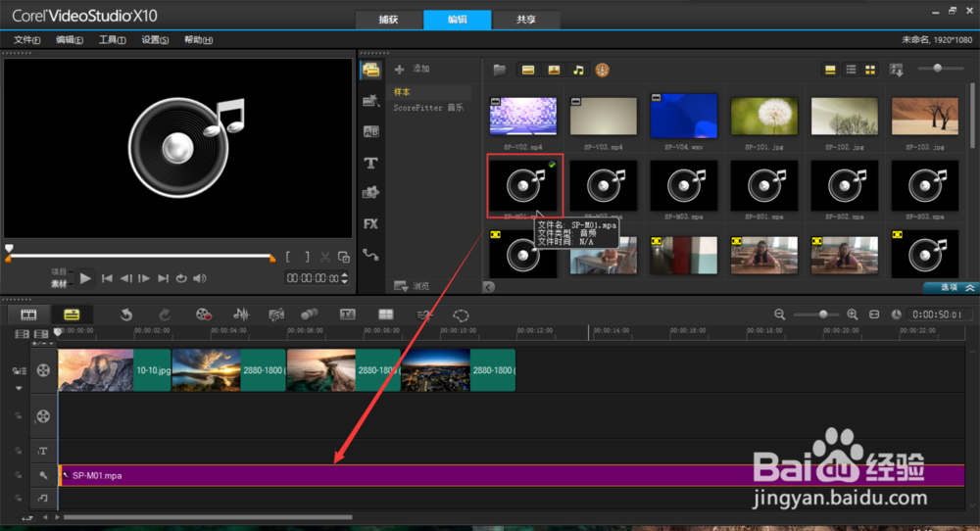
Task: Step to previous frame in preview
Action: [125, 278]
